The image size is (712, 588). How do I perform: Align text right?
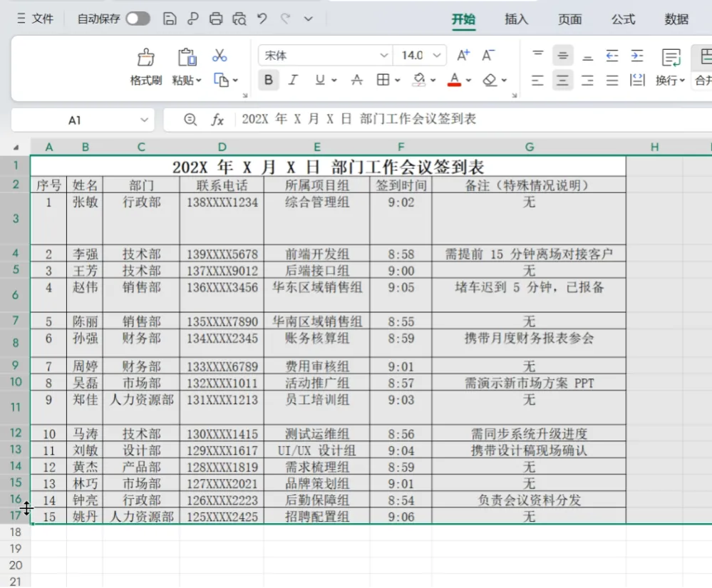pos(587,81)
